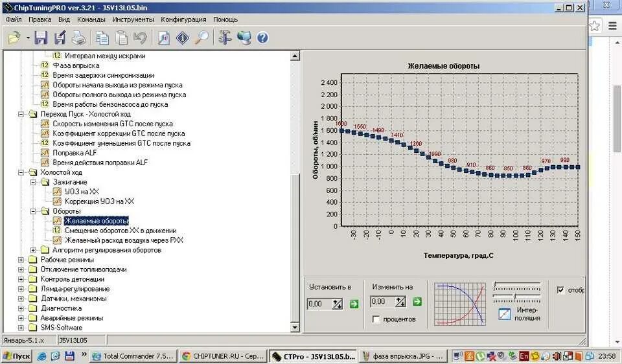Select Фаза впрыска tree item
Screen dimensions: 622x364
point(76,65)
